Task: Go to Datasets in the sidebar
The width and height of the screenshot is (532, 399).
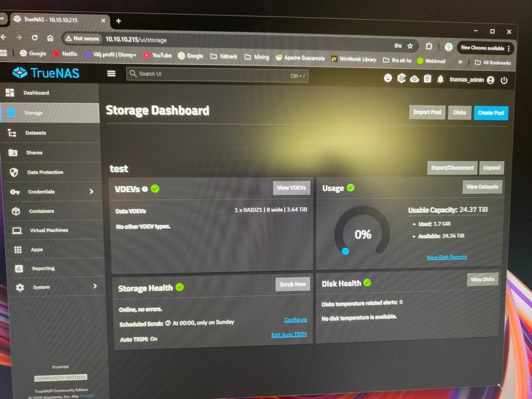Action: click(x=35, y=133)
